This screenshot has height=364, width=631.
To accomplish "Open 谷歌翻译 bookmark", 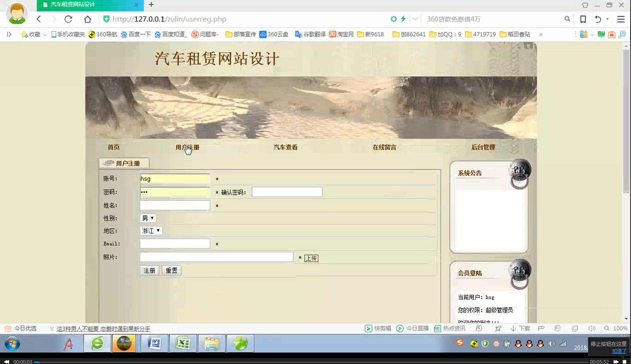I will [x=310, y=34].
